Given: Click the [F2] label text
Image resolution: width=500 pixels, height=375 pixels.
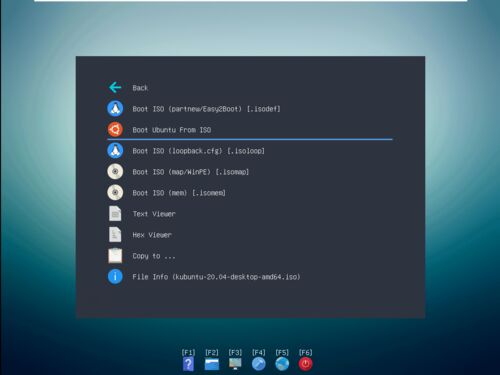Looking at the screenshot, I should (212, 352).
